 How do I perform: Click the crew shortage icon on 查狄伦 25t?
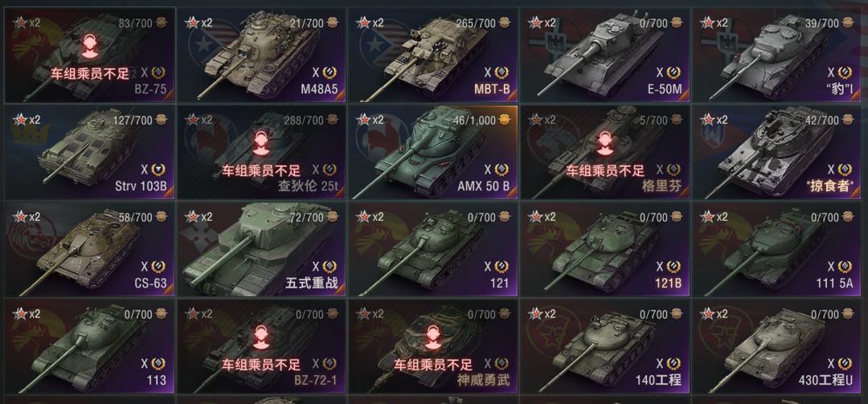[261, 145]
